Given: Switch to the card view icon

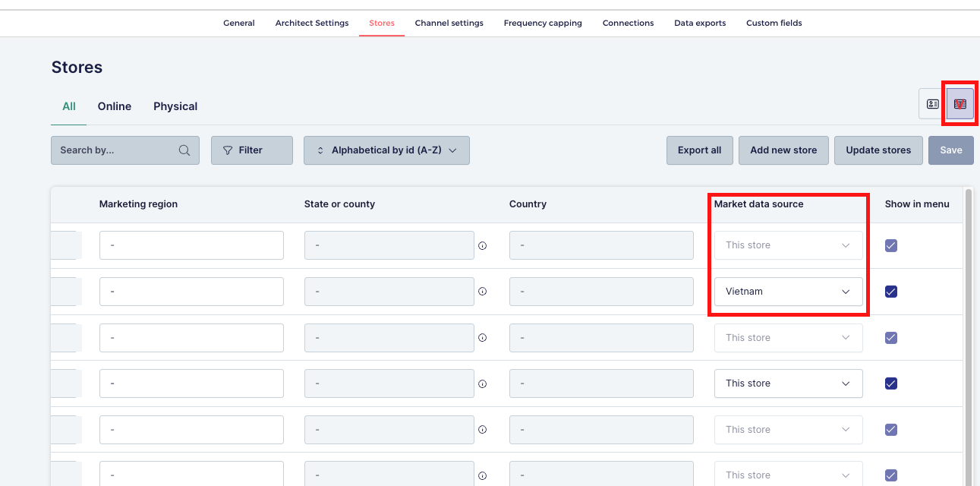Looking at the screenshot, I should pyautogui.click(x=933, y=104).
